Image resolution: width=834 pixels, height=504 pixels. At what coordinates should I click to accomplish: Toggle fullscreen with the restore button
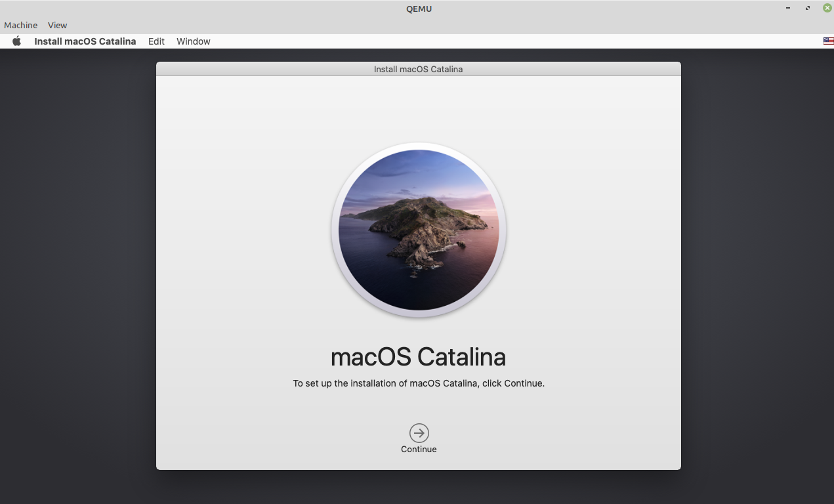click(x=806, y=8)
